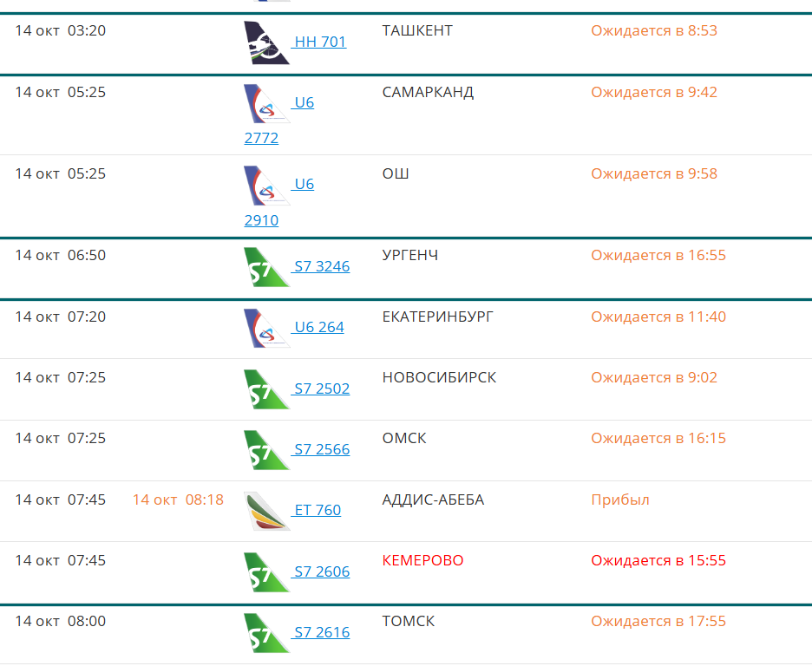Open flight S7 2566 details
812x666 pixels.
(x=321, y=449)
